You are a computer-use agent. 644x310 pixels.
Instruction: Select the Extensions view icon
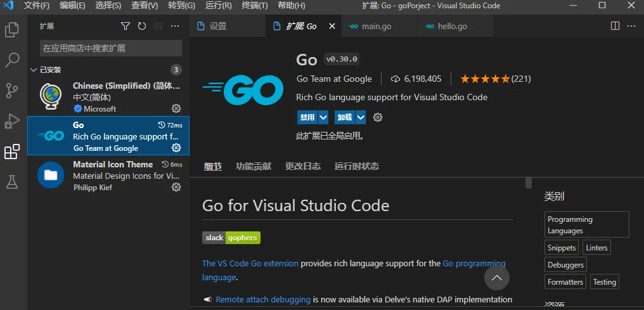[11, 151]
